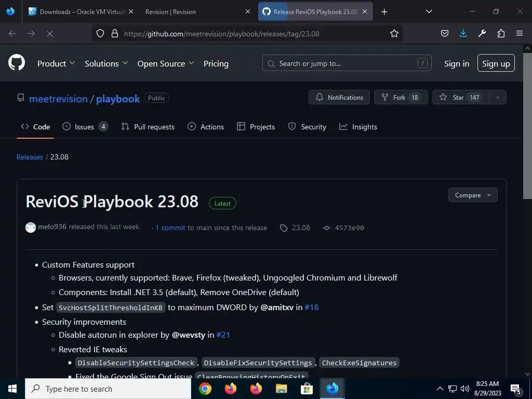Open the Firefox hamburger menu
The height and width of the screenshot is (399, 532).
520,34
